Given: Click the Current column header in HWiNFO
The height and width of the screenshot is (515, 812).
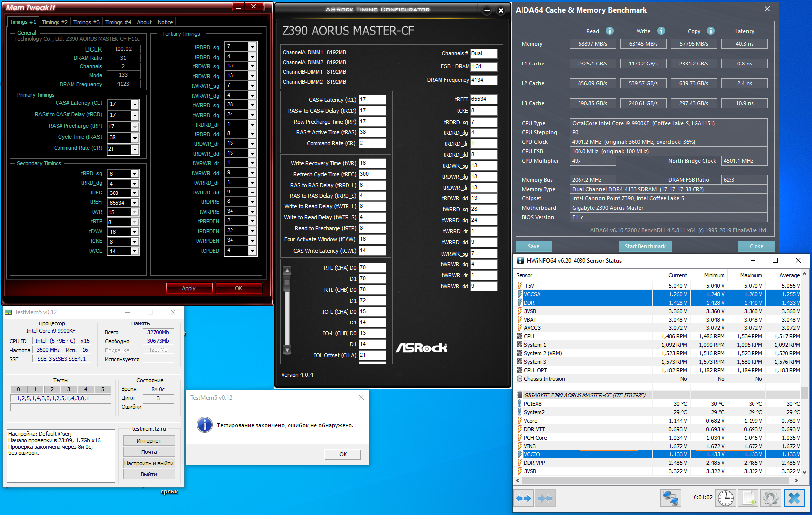Looking at the screenshot, I should [x=671, y=275].
